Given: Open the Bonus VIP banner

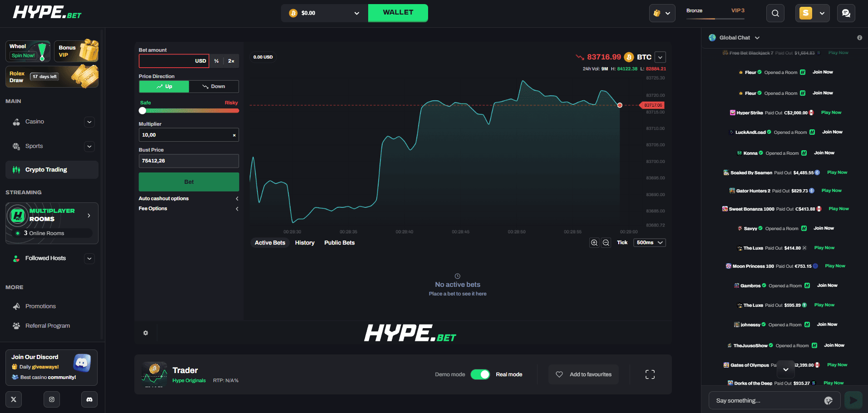Looking at the screenshot, I should [x=76, y=51].
